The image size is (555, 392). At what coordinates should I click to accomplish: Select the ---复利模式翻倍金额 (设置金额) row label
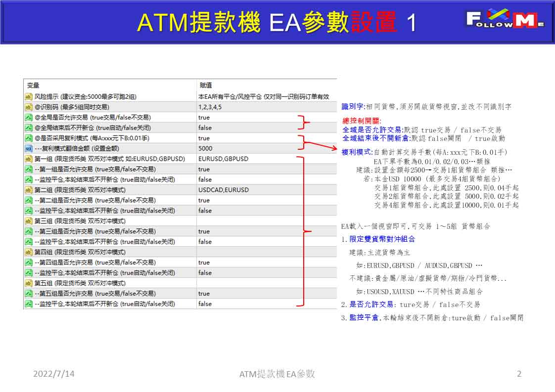click(77, 148)
